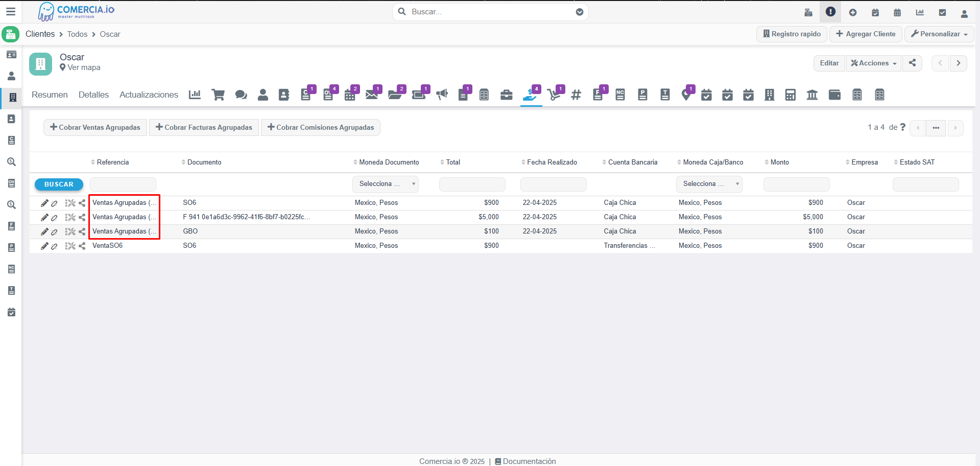Click Cobrar Facturas Agrupadas button
This screenshot has height=466, width=980.
click(x=204, y=127)
